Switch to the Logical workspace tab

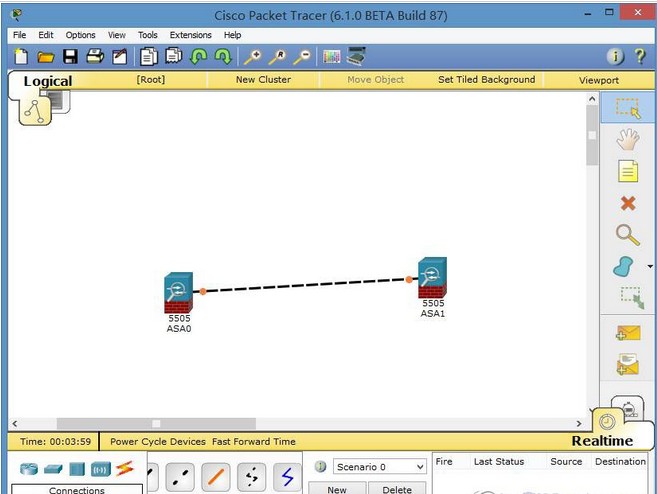tap(47, 81)
